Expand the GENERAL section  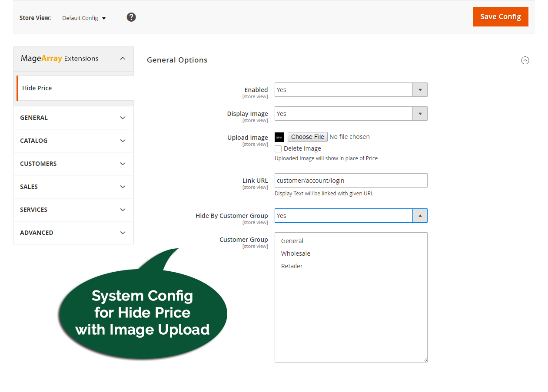73,117
